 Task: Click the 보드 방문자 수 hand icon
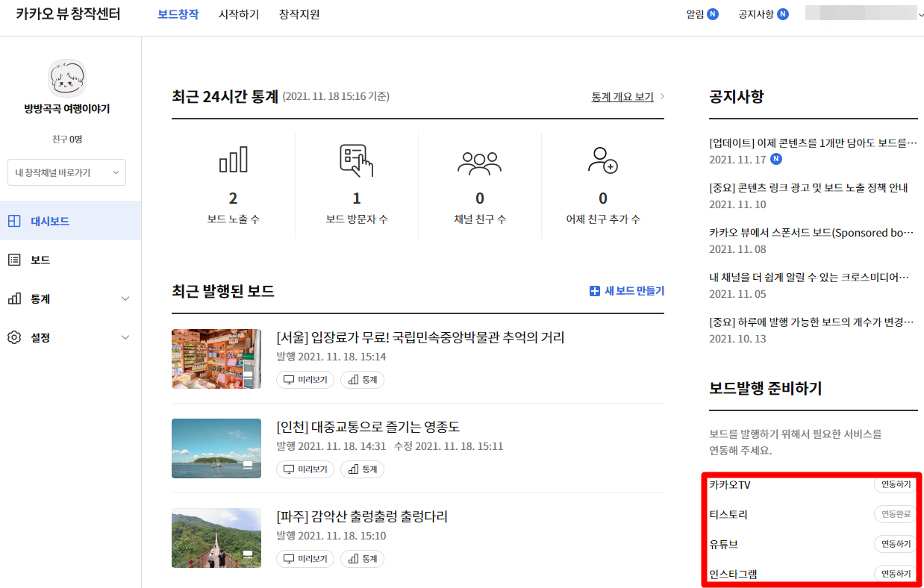click(x=356, y=159)
